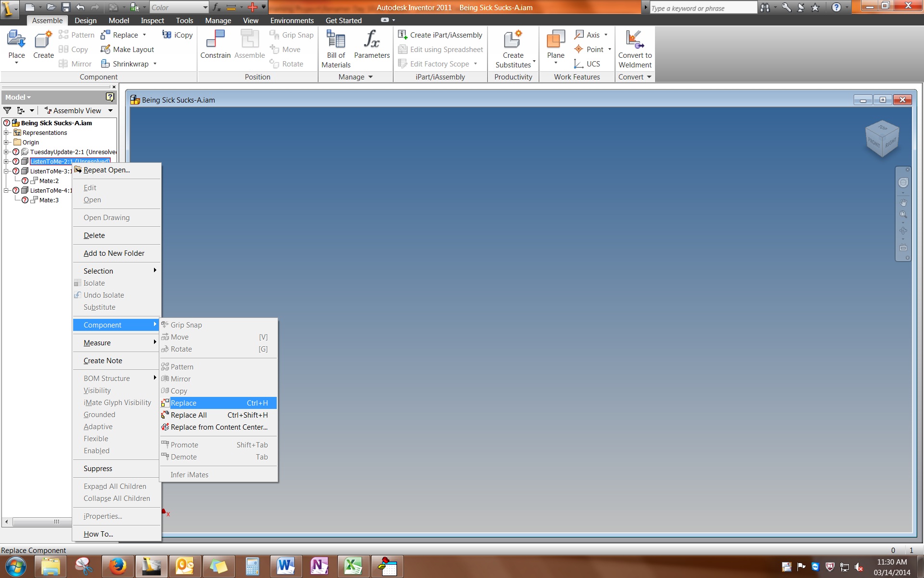Open the Model browser help icon
The width and height of the screenshot is (924, 578).
point(110,97)
